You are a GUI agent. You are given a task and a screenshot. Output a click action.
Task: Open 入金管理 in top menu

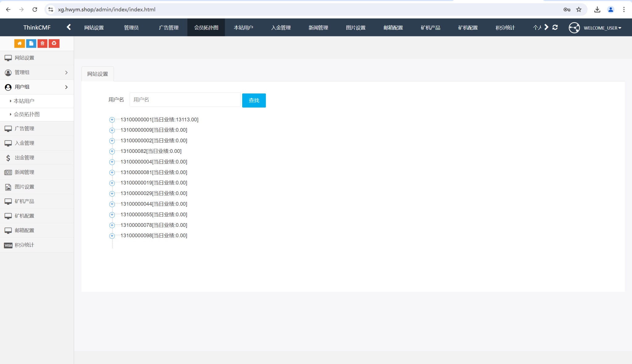tap(281, 28)
